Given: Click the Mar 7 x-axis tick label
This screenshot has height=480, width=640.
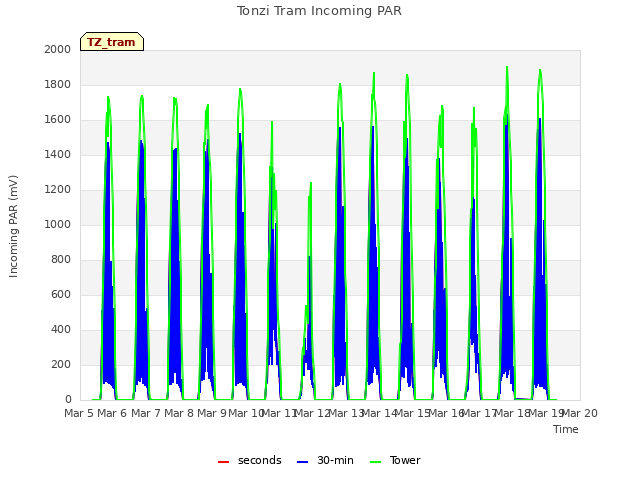Looking at the screenshot, I should click(146, 413).
